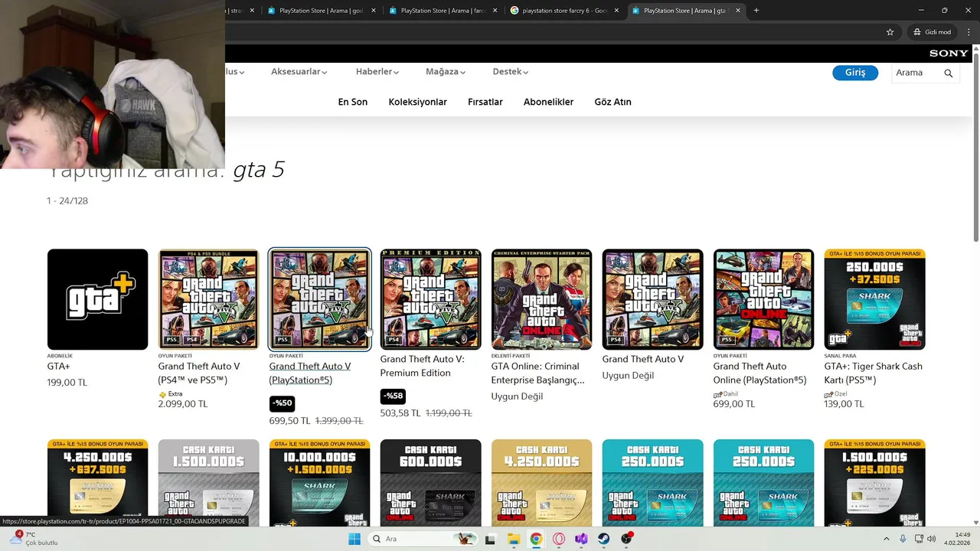Click the 'Grand Theft Auto V (PlayStation®5)' title link

[x=310, y=373]
